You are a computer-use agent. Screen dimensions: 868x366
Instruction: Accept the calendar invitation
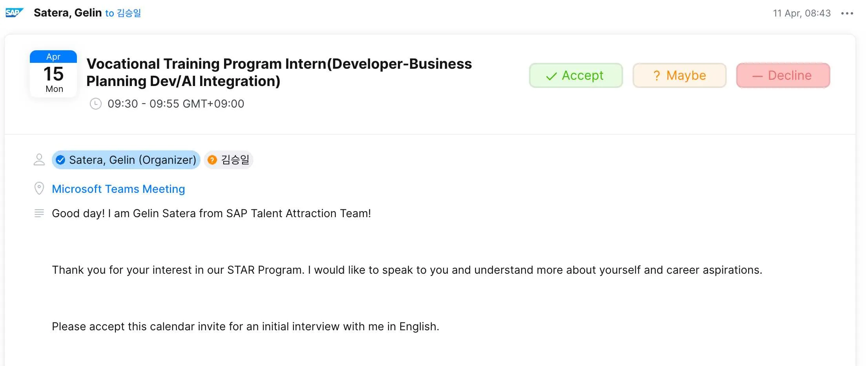[576, 75]
